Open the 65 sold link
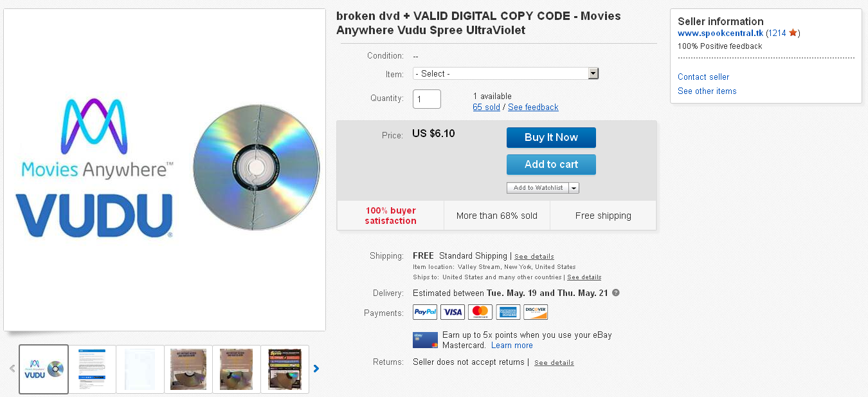 (486, 107)
